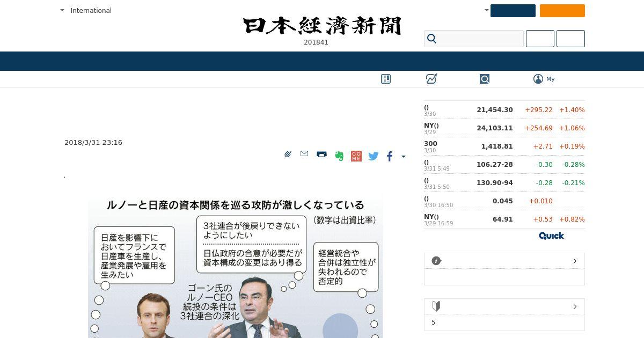
Task: Select the exchange rate 106.27-28
Action: 495,165
